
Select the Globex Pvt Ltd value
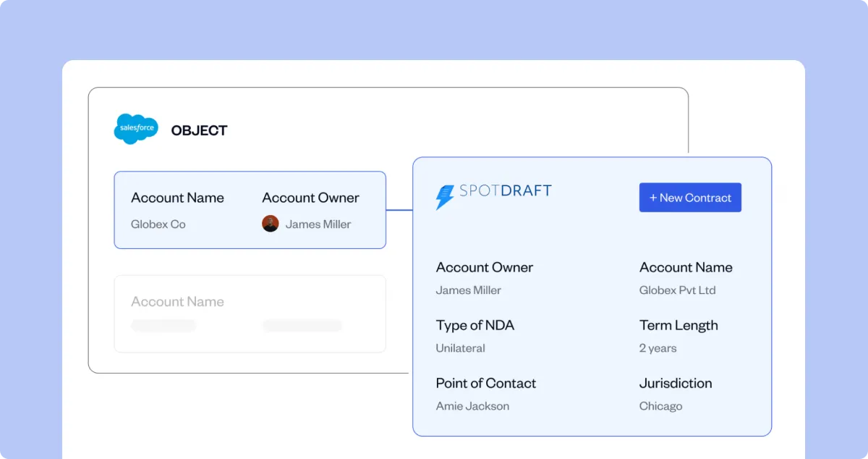[678, 290]
